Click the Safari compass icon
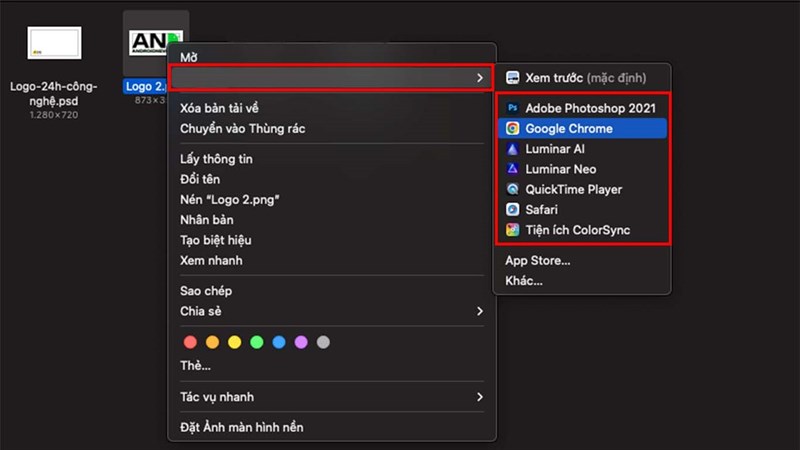 (x=513, y=210)
